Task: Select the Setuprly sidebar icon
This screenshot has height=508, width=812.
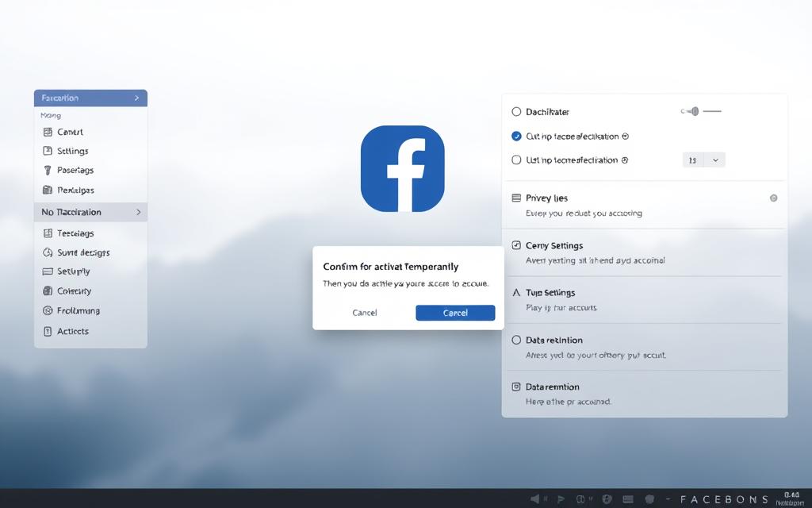Action: [48, 271]
